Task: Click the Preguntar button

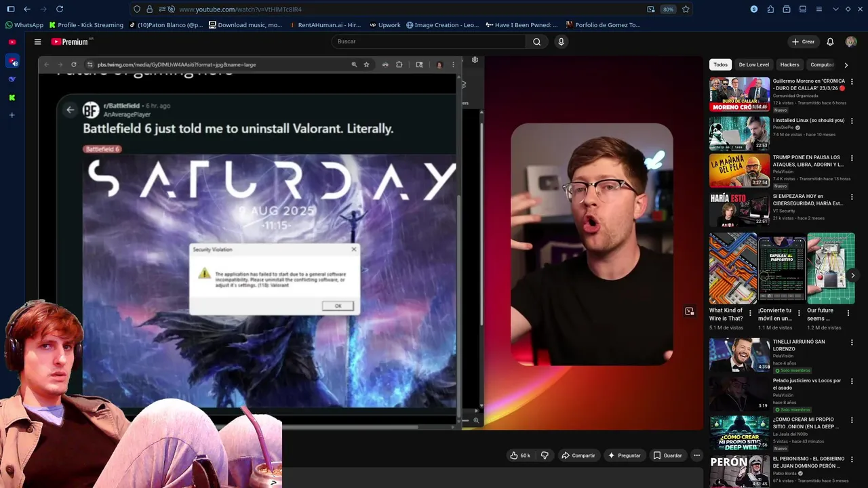Action: point(624,455)
